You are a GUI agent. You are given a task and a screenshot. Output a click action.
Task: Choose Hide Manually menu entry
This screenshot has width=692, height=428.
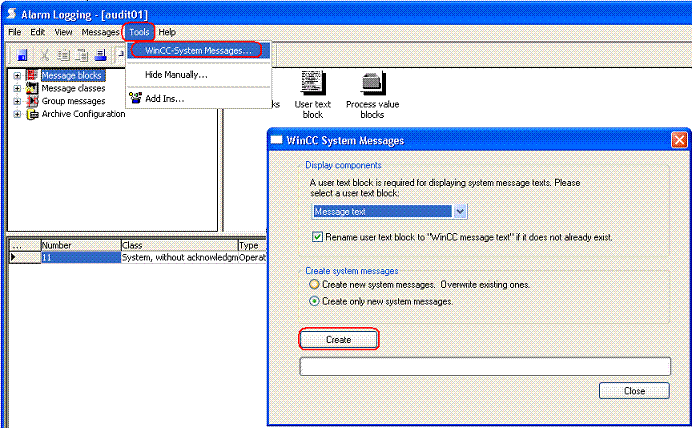coord(199,75)
